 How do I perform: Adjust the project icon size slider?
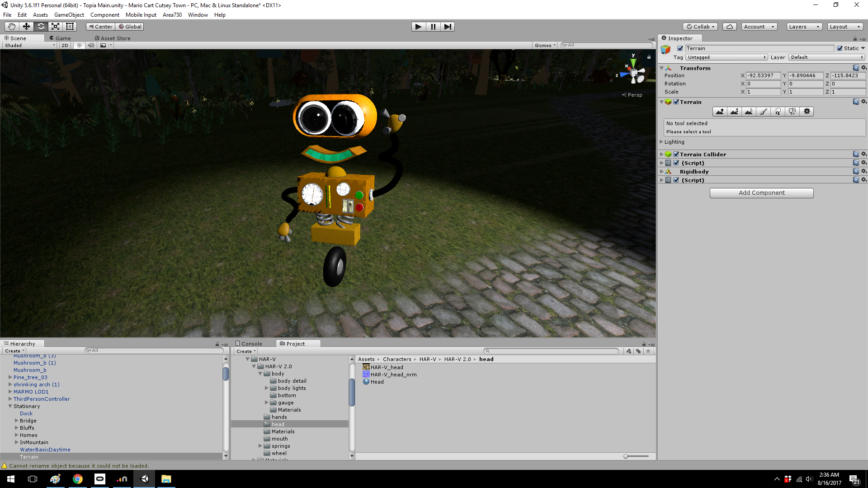pyautogui.click(x=626, y=456)
